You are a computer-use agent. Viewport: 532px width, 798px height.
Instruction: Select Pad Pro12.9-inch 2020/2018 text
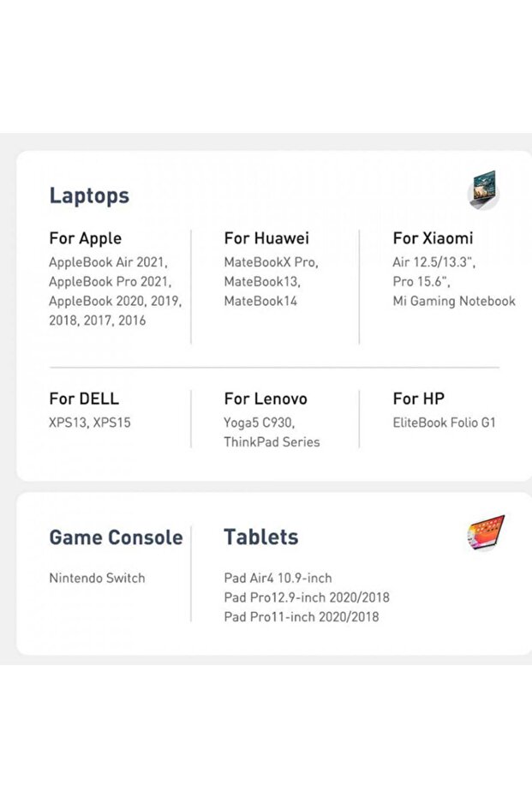[x=307, y=597]
